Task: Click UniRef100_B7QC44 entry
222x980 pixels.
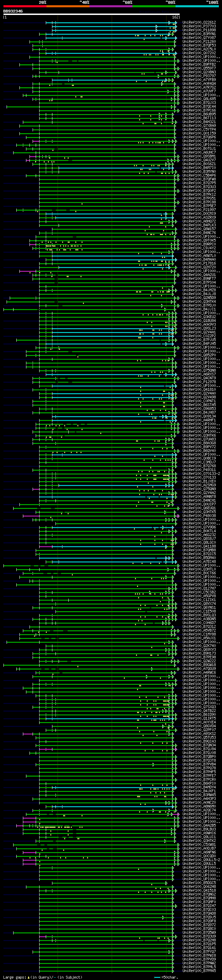Action: [x=199, y=106]
